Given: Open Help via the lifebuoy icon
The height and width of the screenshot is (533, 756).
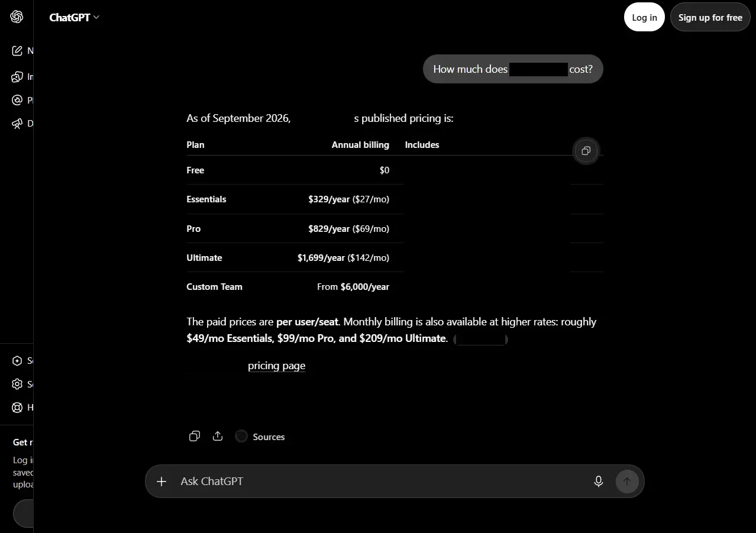Looking at the screenshot, I should click(x=17, y=408).
